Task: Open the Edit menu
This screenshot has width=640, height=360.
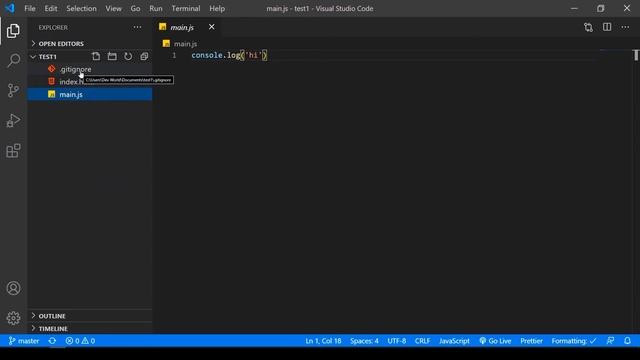Action: pyautogui.click(x=51, y=8)
